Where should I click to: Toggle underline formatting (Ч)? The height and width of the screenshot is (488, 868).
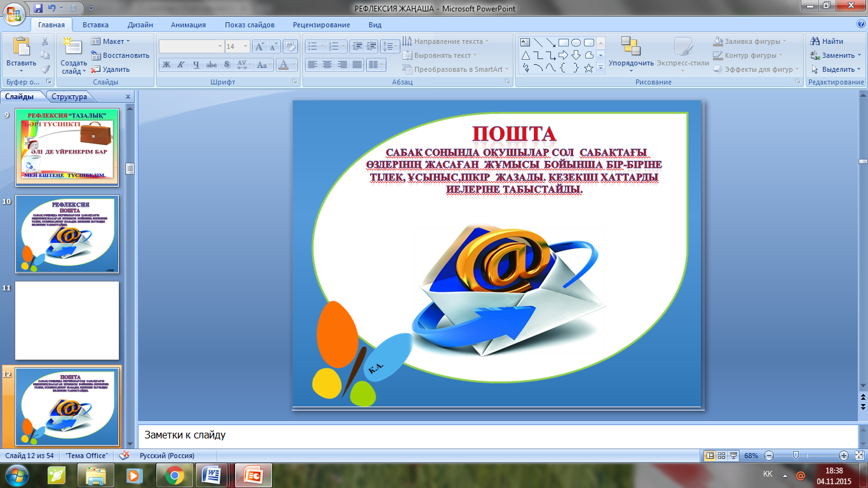coord(196,65)
